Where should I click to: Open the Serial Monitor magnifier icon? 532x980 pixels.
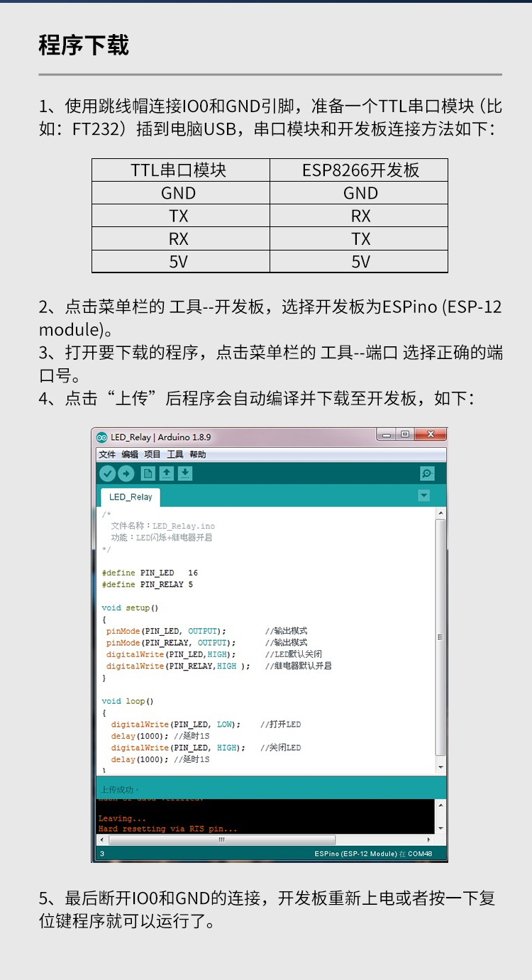click(x=427, y=474)
